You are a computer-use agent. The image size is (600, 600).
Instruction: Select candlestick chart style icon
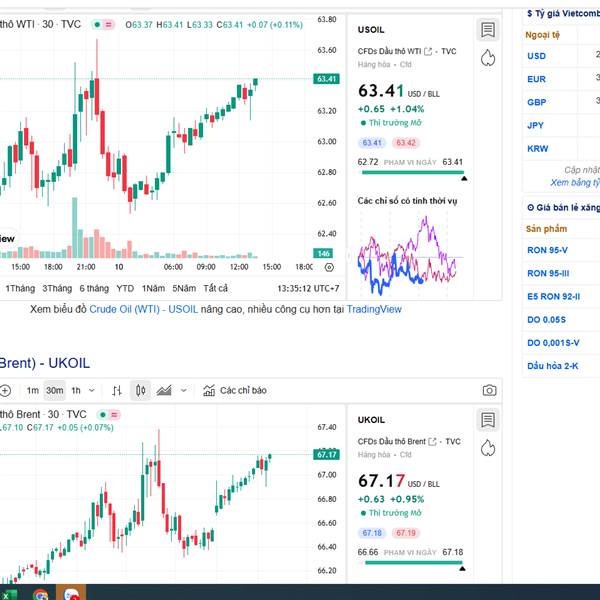coord(140,391)
